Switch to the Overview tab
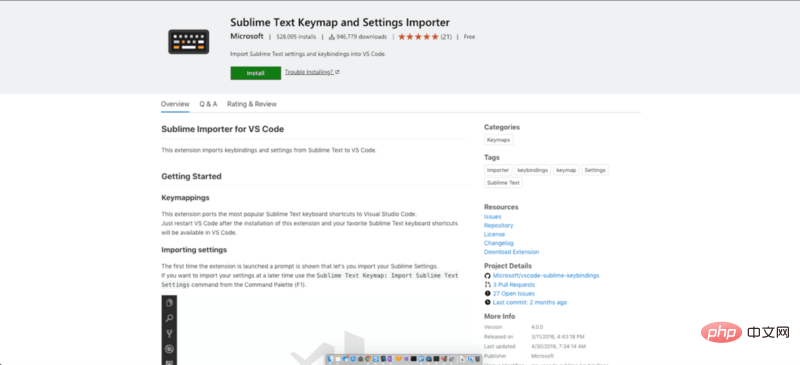Screen dimensions: 800x365 coord(175,104)
